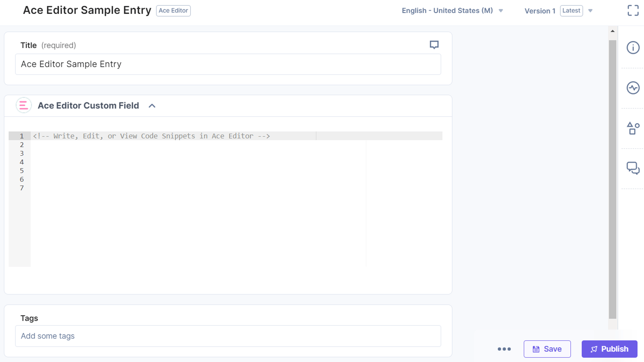The height and width of the screenshot is (362, 644).
Task: Click gutter line number 7
Action: click(x=22, y=188)
